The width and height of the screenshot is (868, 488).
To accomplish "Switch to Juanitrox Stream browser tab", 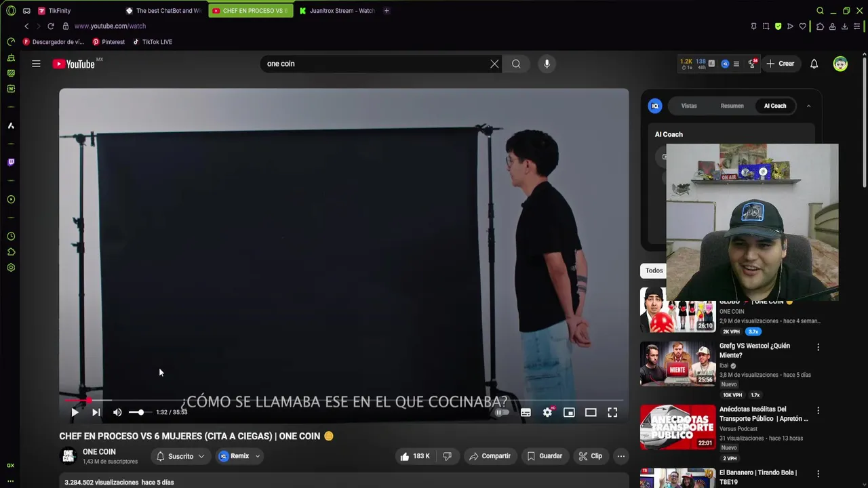I will coord(338,11).
